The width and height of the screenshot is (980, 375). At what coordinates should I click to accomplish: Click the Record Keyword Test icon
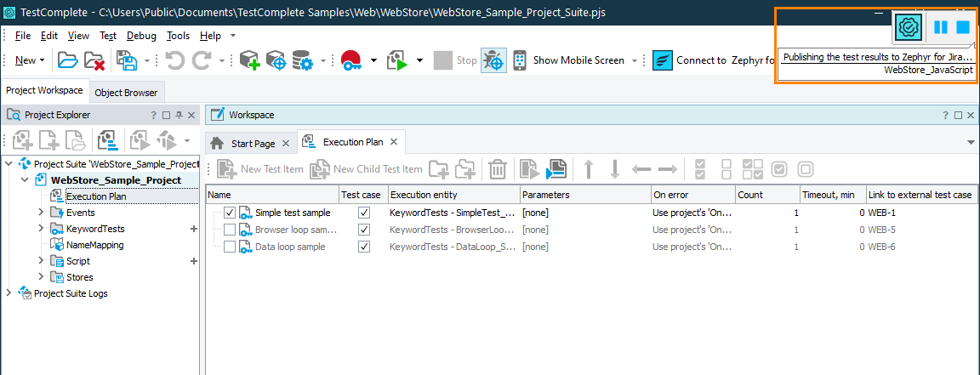(350, 60)
